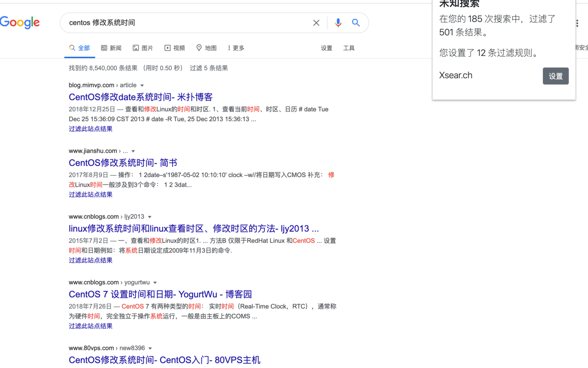
Task: Click Xsear.ch text in the popup
Action: pyautogui.click(x=456, y=75)
